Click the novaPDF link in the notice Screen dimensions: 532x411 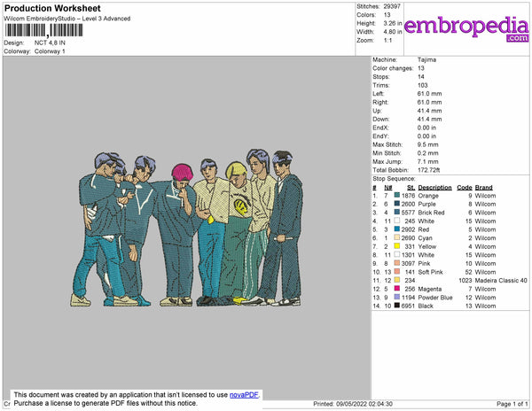click(x=245, y=395)
